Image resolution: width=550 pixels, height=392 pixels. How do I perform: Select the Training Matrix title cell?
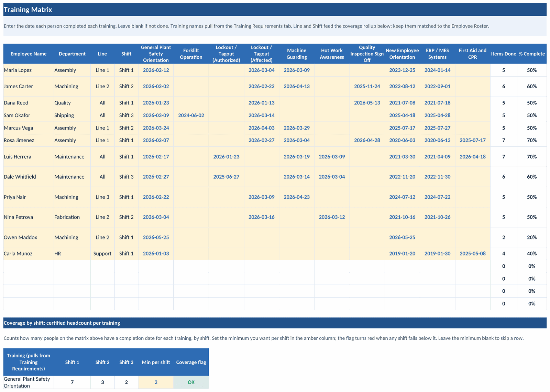click(275, 10)
